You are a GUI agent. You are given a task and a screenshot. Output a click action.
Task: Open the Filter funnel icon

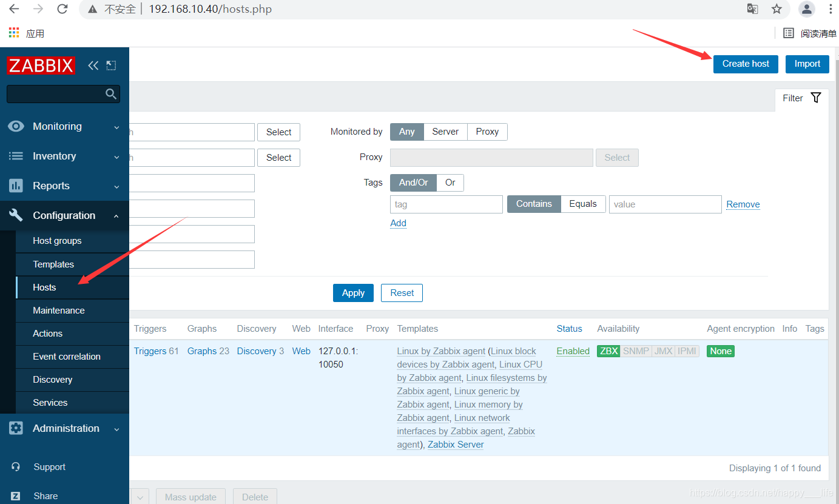coord(816,98)
